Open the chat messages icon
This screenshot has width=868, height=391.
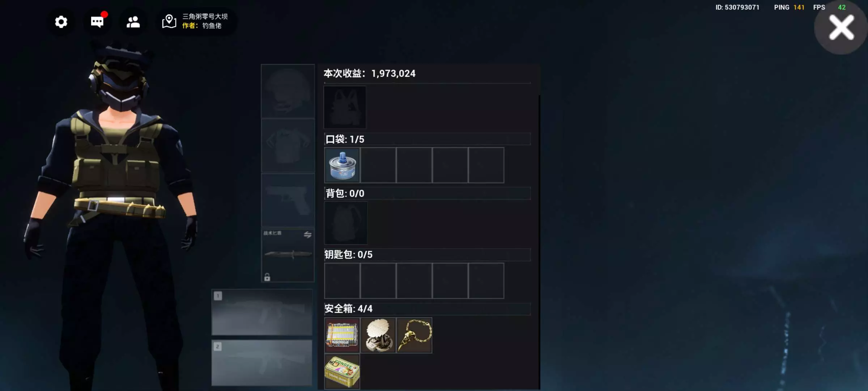(97, 22)
